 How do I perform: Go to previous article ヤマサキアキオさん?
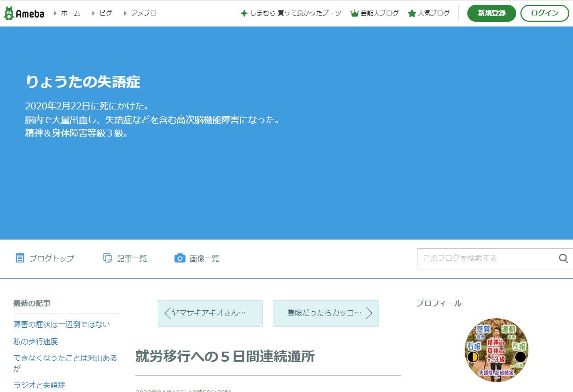[x=210, y=313]
